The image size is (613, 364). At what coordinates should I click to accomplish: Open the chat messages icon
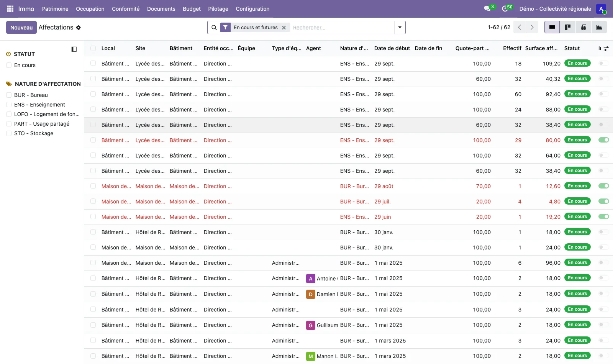(487, 8)
